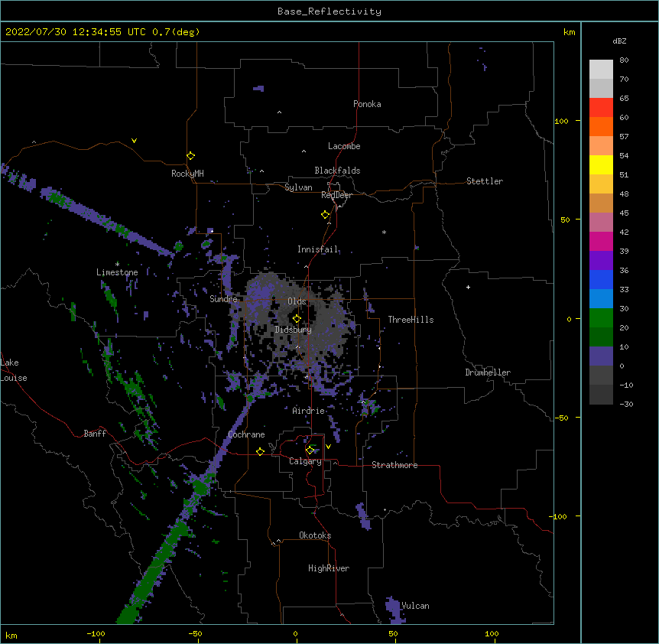659x644 pixels.
Task: Click the RockyMH label
Action: 187,174
